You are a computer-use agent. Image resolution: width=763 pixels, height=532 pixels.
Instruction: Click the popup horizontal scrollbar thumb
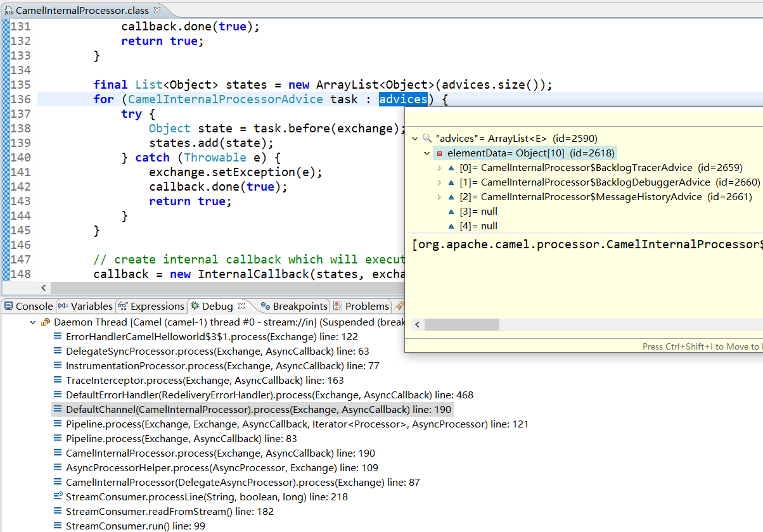[461, 324]
